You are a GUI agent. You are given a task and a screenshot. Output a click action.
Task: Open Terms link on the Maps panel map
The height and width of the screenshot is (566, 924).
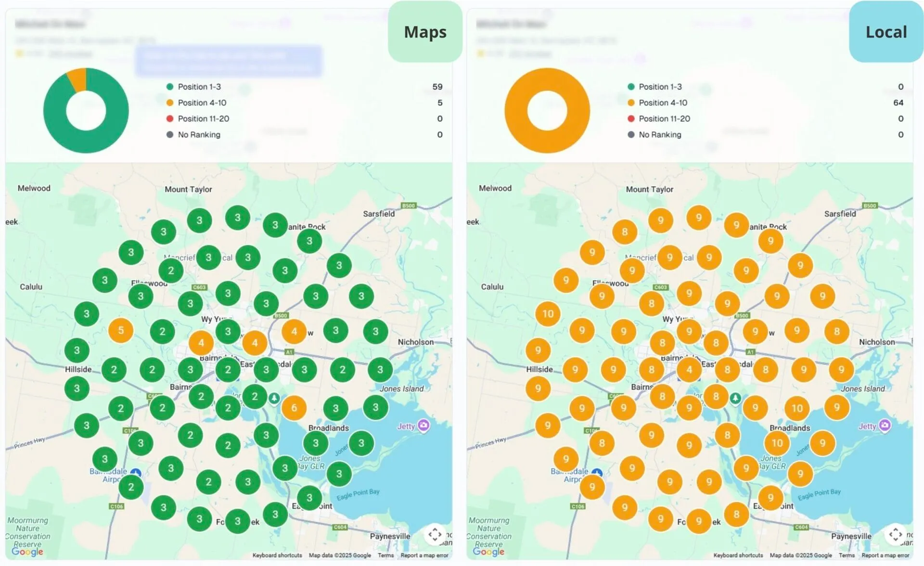[386, 555]
